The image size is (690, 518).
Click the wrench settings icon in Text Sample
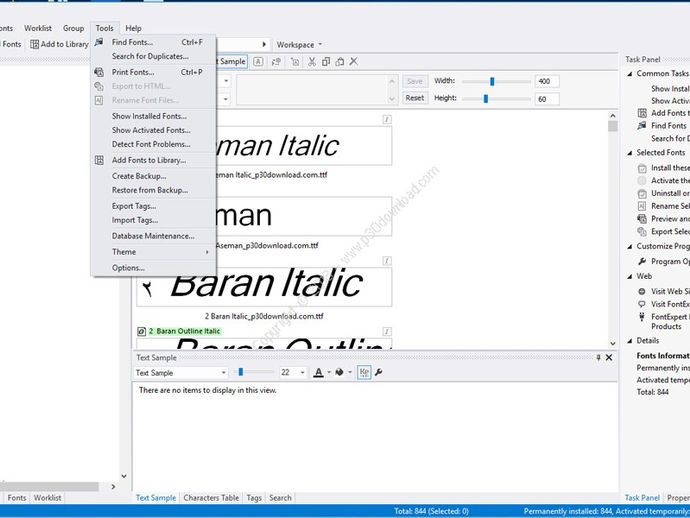378,372
